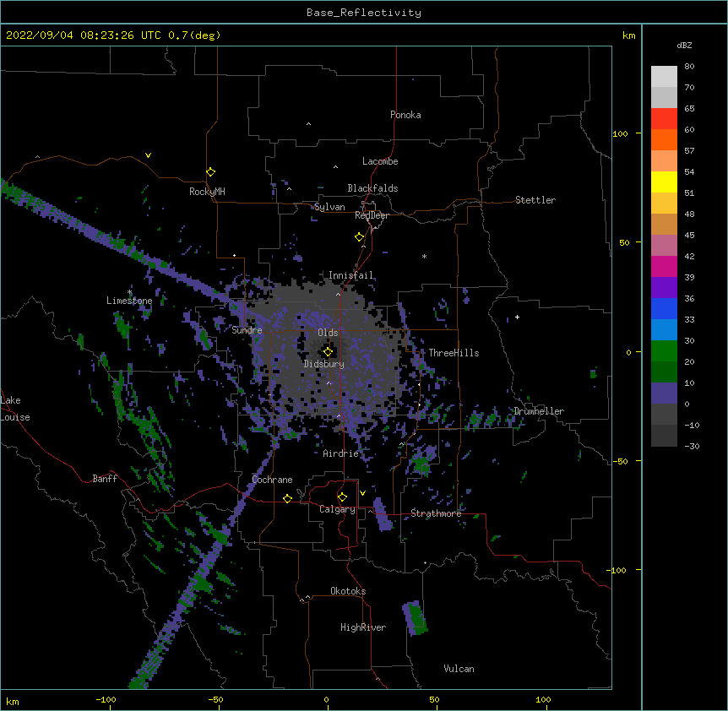Click the HighRiver label
Image resolution: width=728 pixels, height=711 pixels.
point(363,627)
